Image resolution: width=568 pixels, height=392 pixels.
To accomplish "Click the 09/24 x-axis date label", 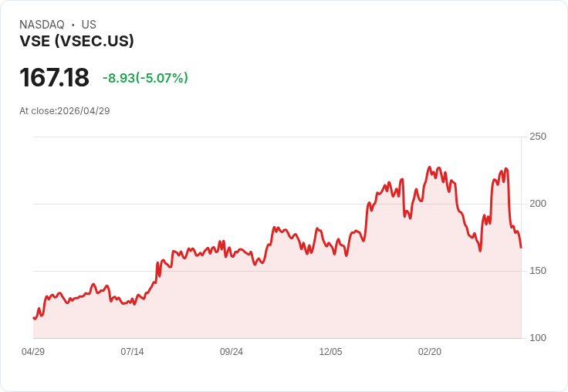I will pos(232,352).
